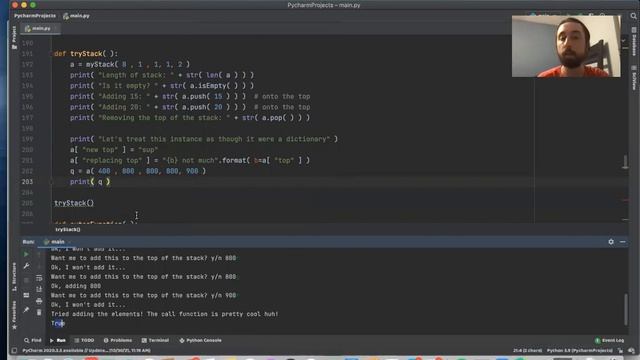Click PyCharm update available status message

click(x=86, y=350)
